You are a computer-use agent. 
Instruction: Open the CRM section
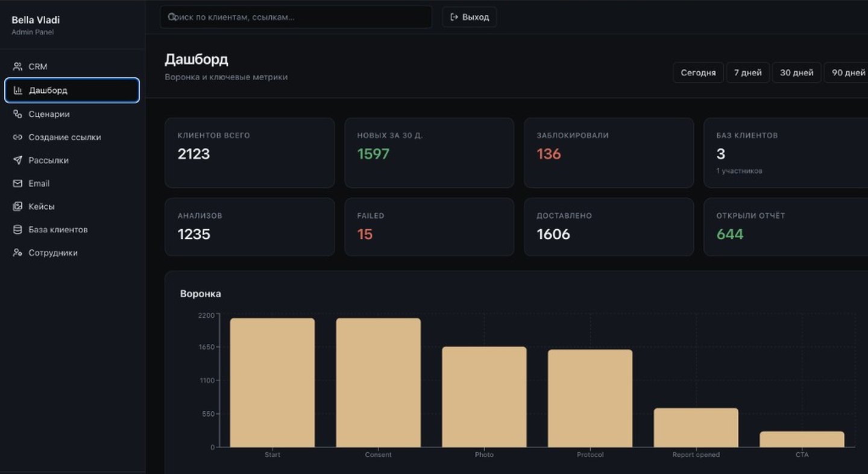(x=72, y=66)
